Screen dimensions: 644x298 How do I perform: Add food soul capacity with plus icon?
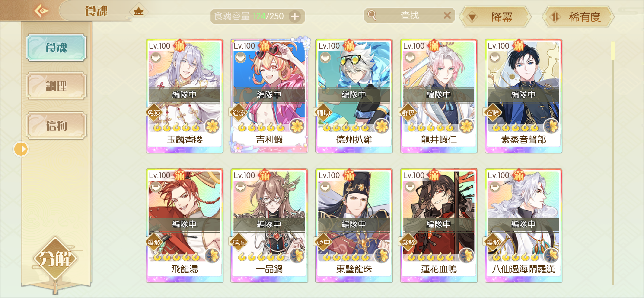pyautogui.click(x=295, y=16)
